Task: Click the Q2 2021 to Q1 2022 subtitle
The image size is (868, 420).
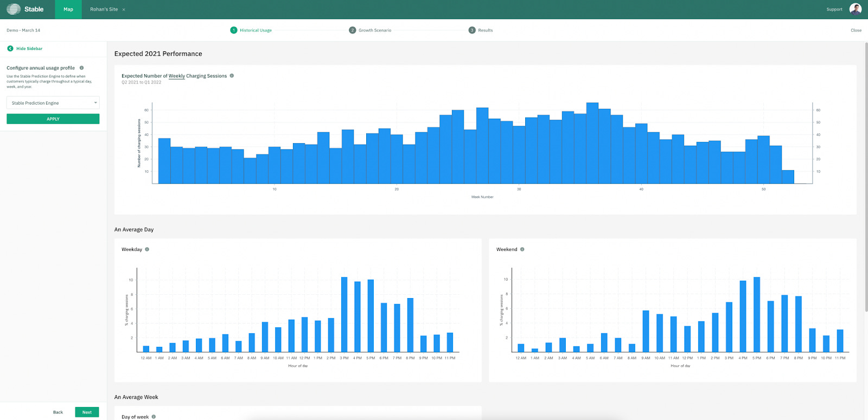Action: click(x=142, y=82)
